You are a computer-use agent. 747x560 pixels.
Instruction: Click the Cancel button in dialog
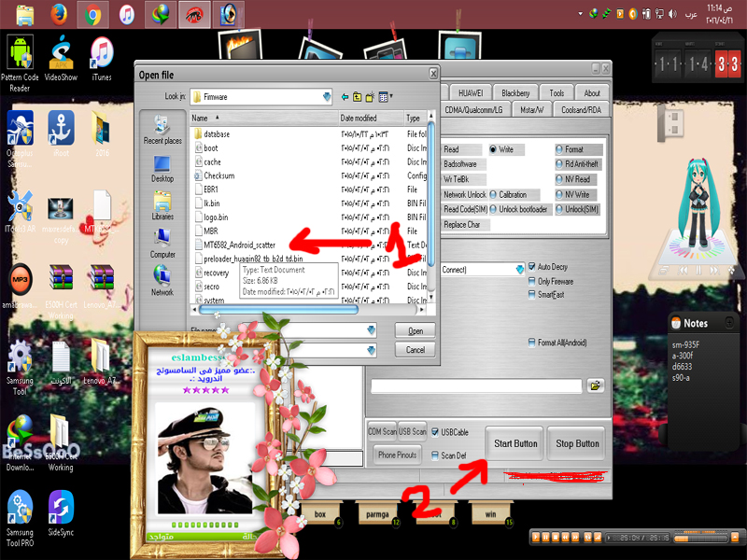(416, 350)
